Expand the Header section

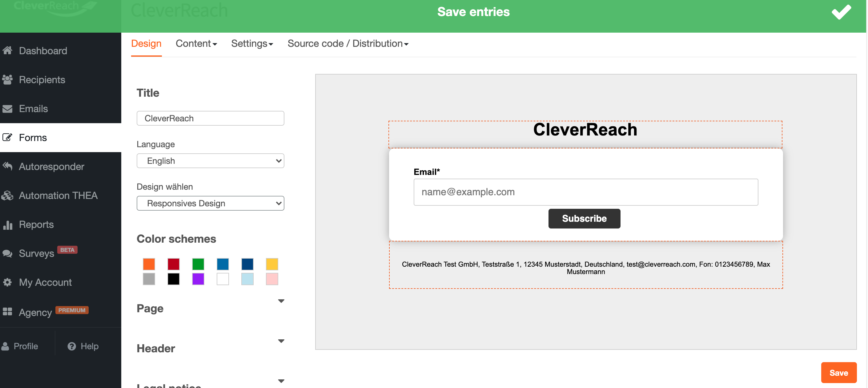click(x=281, y=341)
